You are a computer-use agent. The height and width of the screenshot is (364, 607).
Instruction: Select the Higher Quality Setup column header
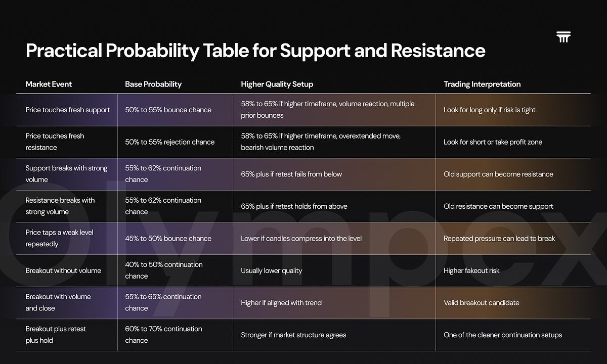click(x=277, y=84)
